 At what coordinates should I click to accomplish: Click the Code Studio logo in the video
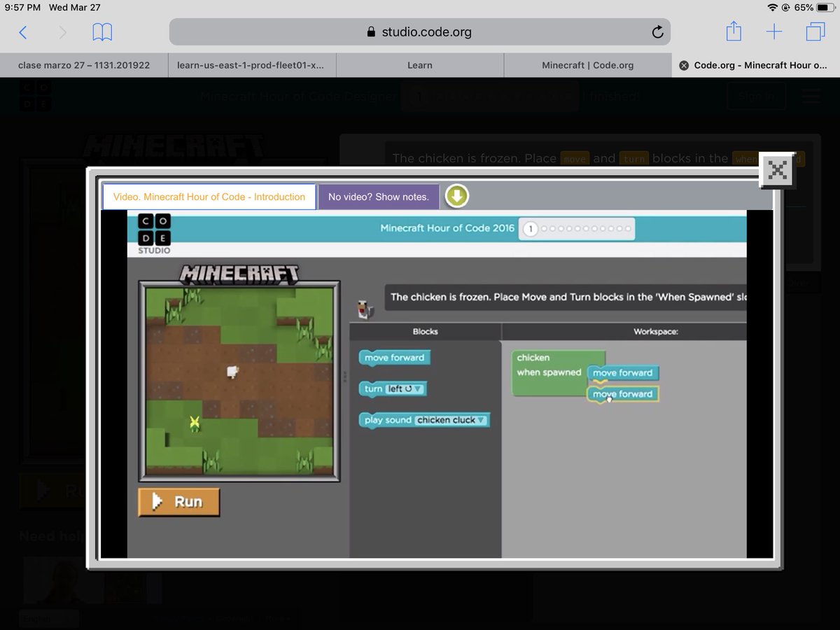(x=154, y=233)
